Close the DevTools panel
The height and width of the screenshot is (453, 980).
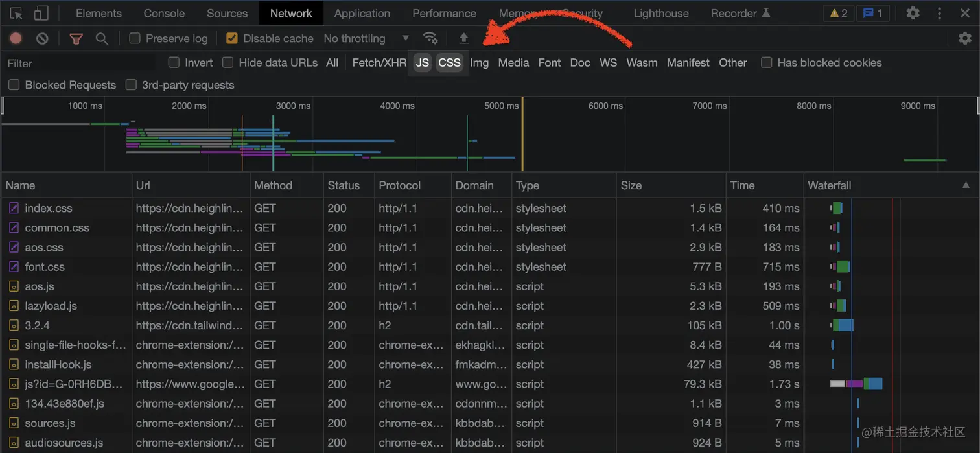[x=965, y=13]
